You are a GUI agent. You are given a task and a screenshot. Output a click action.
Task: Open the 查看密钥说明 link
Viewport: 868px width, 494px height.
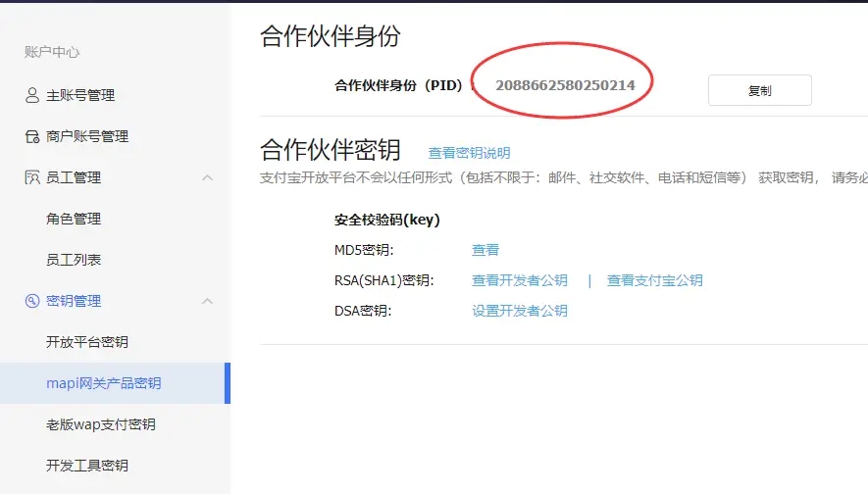tap(469, 153)
